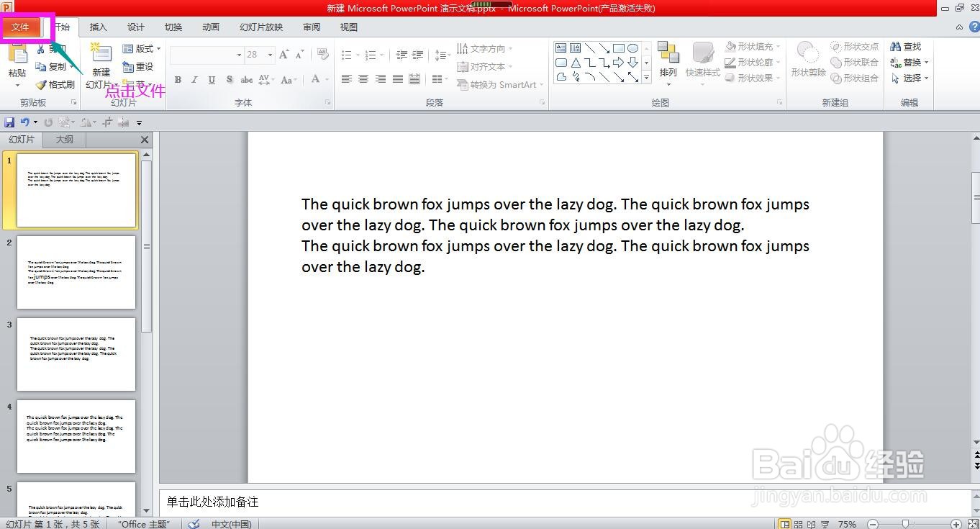Switch to the 插入 ribbon tab

pyautogui.click(x=98, y=27)
